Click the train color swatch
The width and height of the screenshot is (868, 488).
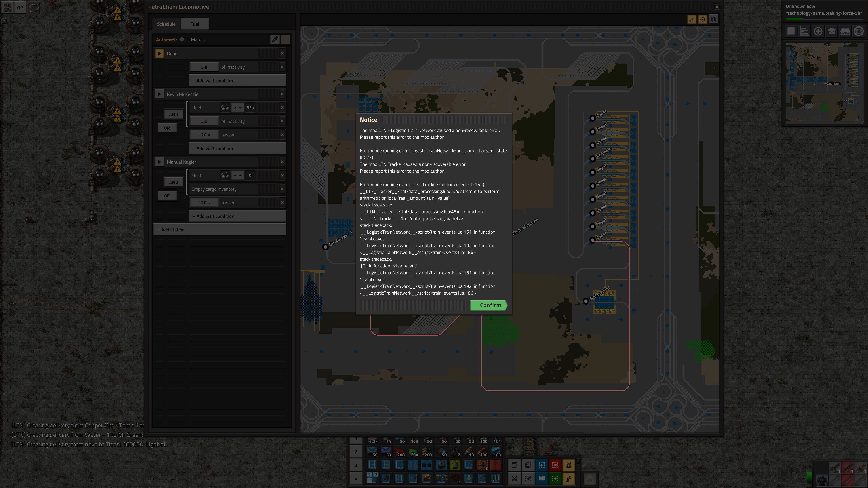[x=286, y=40]
